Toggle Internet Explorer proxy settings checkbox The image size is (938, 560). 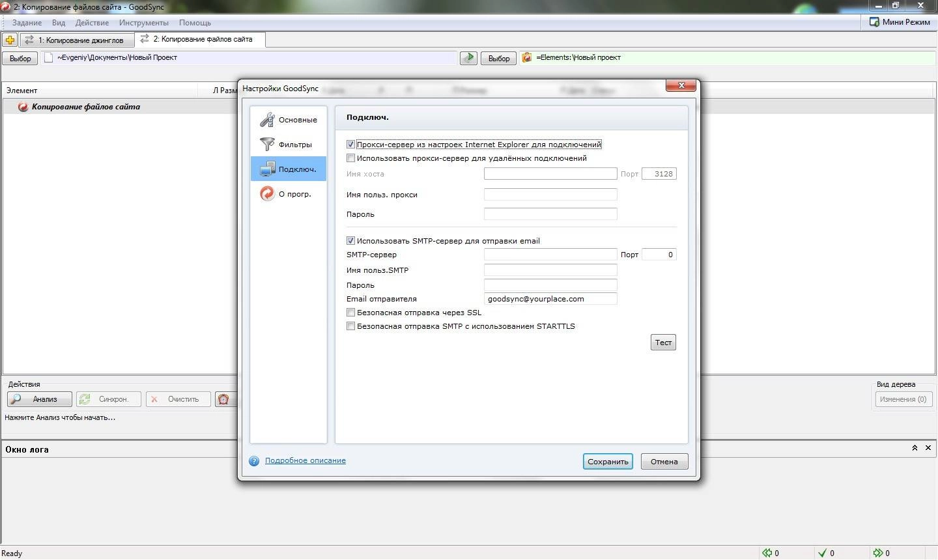(350, 145)
